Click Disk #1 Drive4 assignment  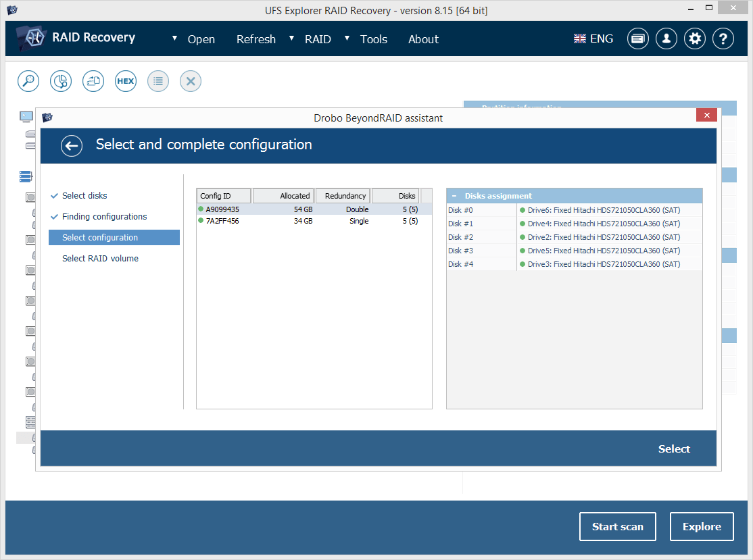[x=609, y=224]
